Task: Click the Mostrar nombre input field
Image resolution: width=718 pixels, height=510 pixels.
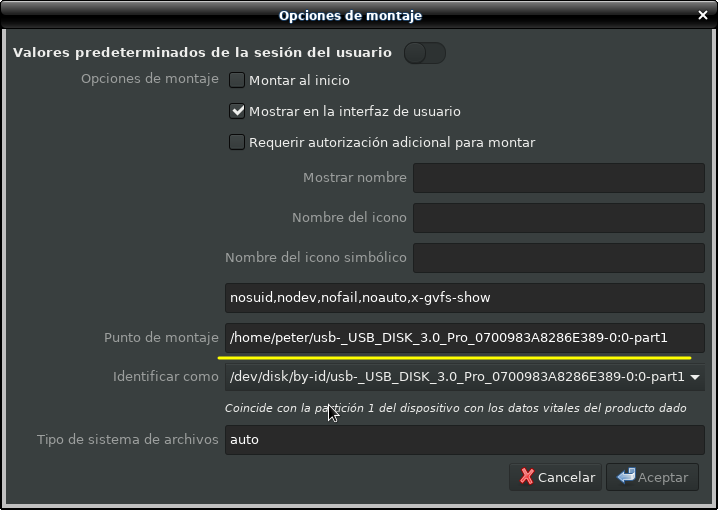Action: click(x=559, y=178)
